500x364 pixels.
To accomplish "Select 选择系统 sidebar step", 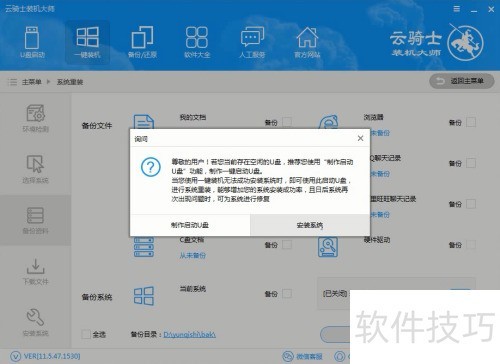I will (35, 169).
